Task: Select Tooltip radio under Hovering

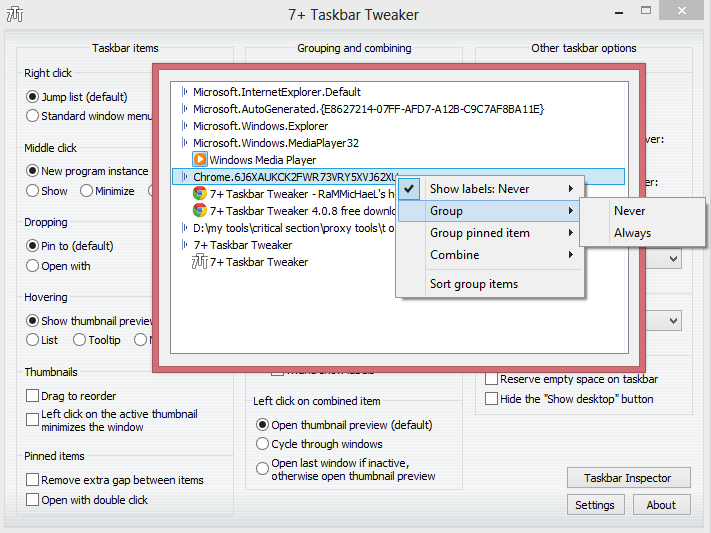Action: point(79,340)
